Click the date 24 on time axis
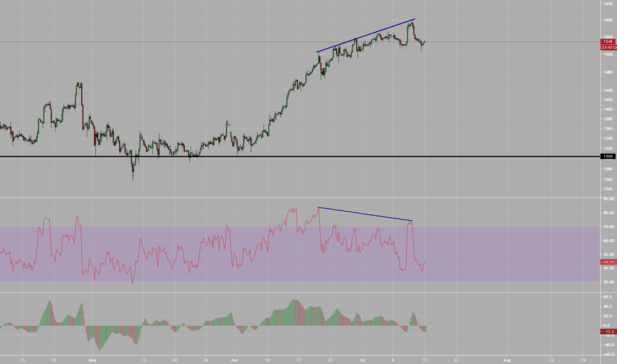Screen dimensions: 617x364 tap(330, 360)
